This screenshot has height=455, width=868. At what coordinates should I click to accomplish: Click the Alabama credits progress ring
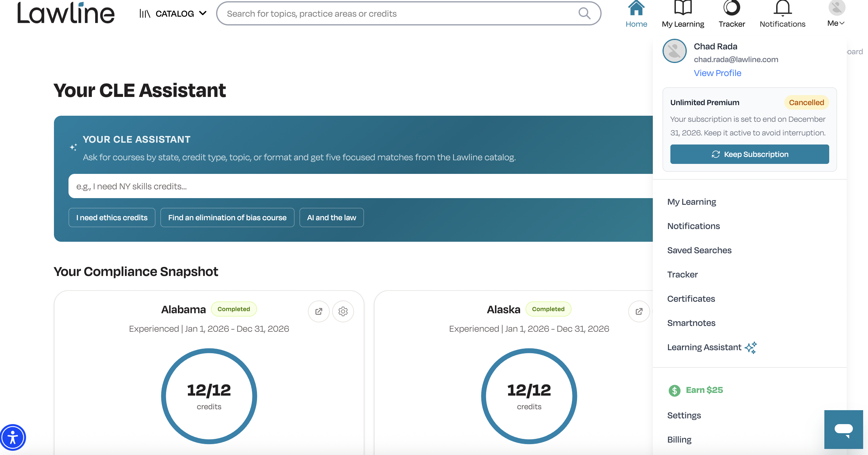pos(209,396)
